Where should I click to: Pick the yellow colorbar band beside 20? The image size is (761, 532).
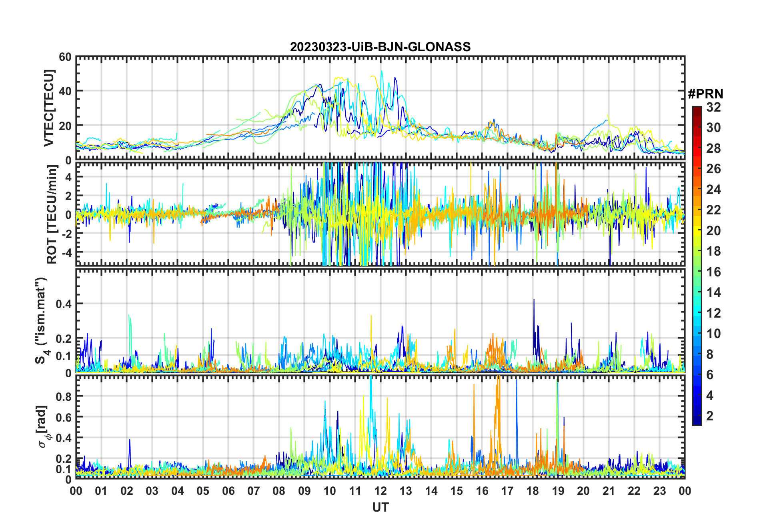click(697, 231)
